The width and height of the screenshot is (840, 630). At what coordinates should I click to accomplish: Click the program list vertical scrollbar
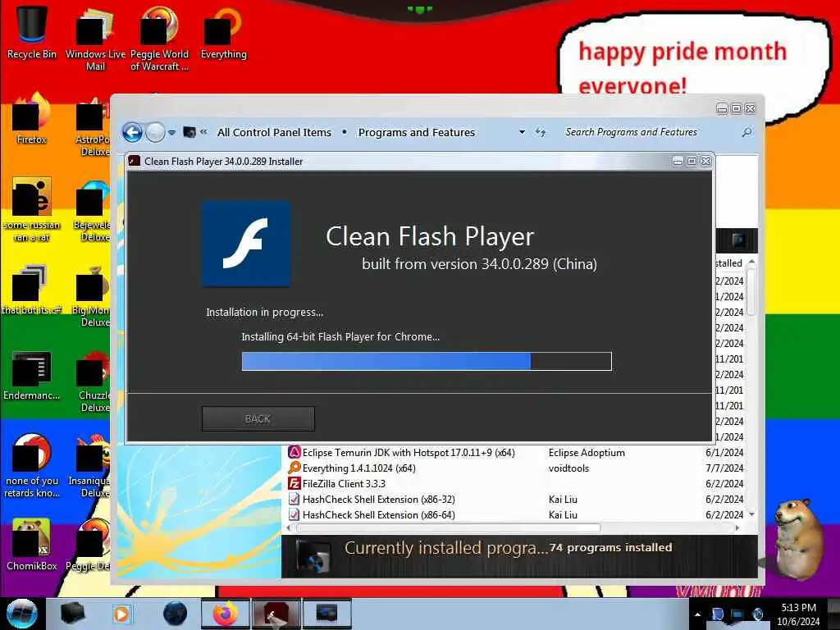pos(751,292)
